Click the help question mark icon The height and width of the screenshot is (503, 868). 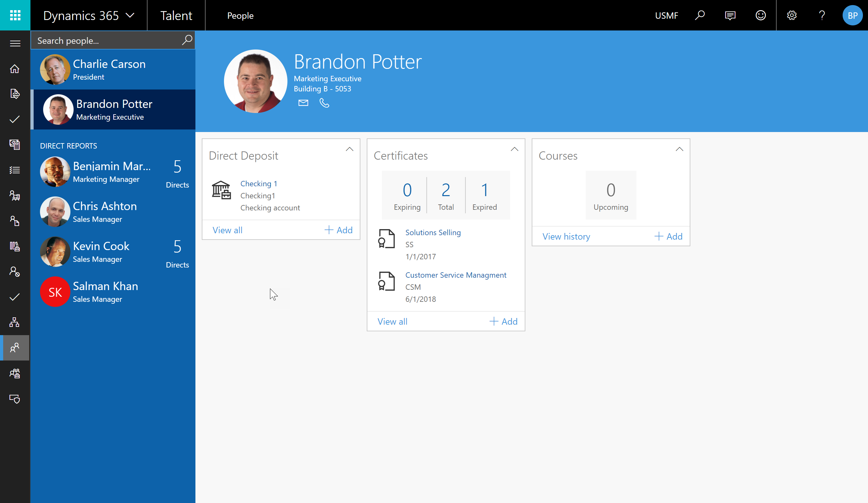(x=822, y=15)
